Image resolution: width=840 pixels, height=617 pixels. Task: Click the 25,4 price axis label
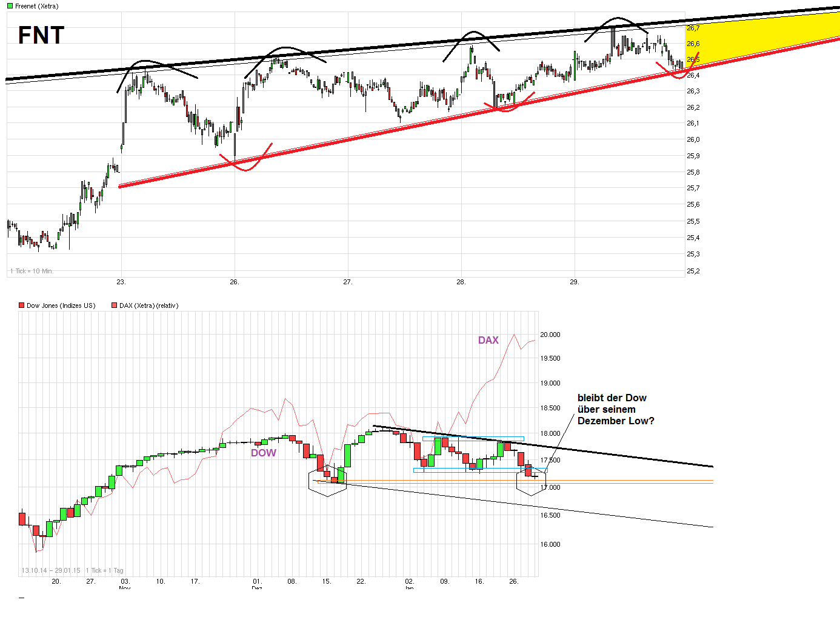click(x=693, y=238)
